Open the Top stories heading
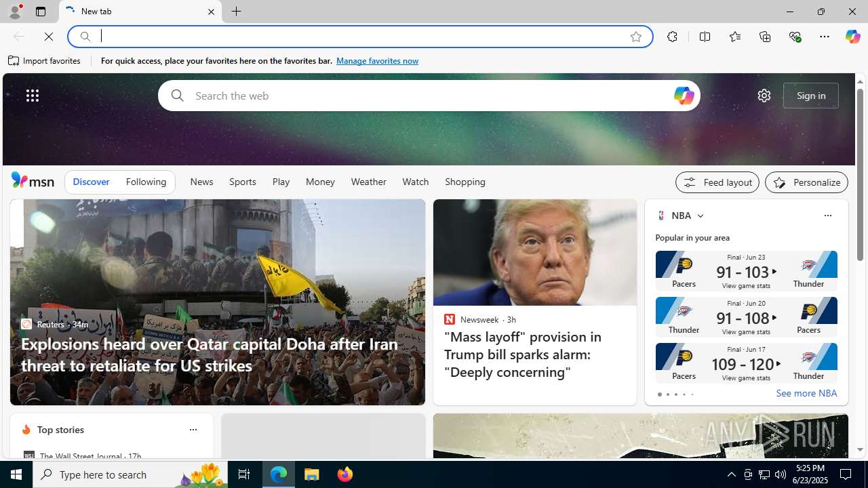Screen dimensions: 868x488 click(60, 430)
